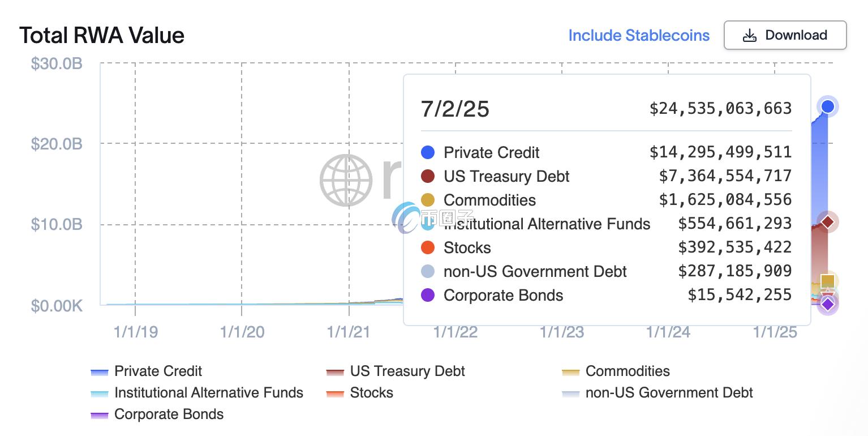Toggle Commodities legend entry
Viewport: 868px width, 436px height.
(x=616, y=371)
